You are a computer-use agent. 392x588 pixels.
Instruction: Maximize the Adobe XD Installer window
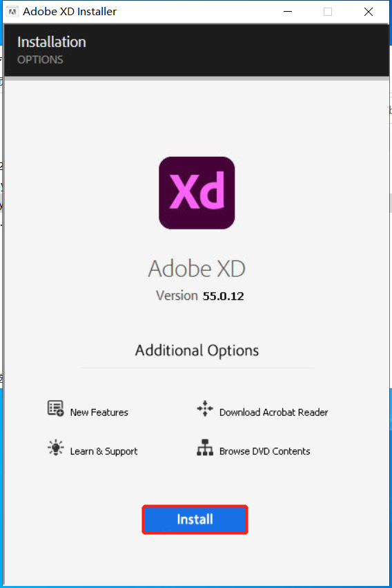click(x=328, y=12)
